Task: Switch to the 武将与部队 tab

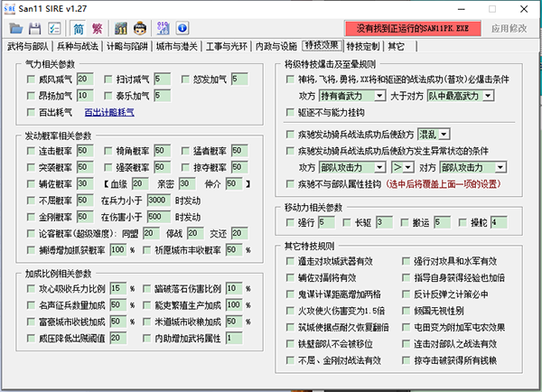Action: [x=30, y=45]
